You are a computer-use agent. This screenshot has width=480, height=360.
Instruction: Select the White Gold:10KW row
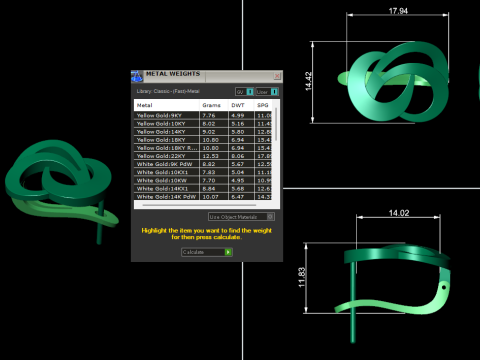coord(203,180)
